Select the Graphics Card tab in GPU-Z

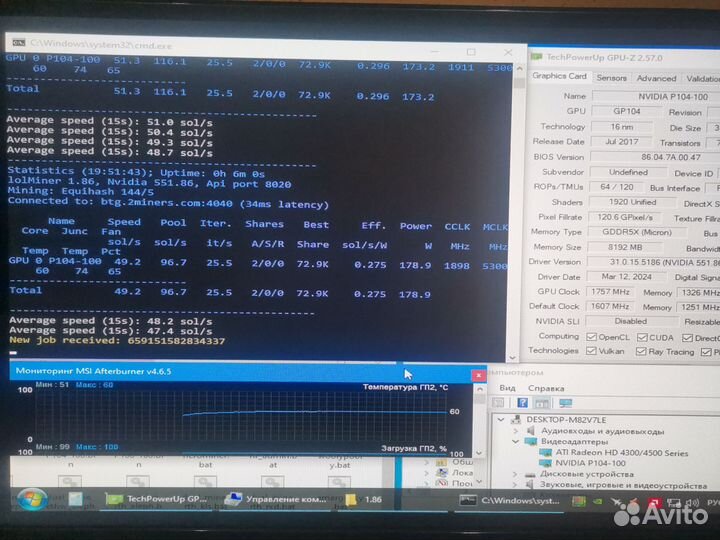(559, 76)
